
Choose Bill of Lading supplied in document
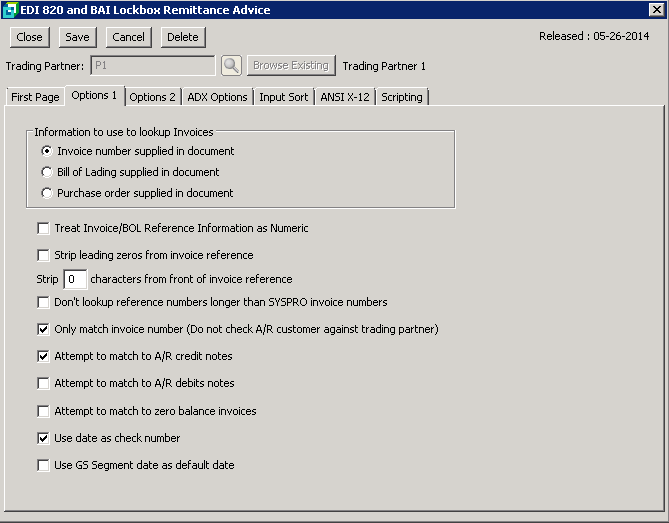pyautogui.click(x=46, y=172)
